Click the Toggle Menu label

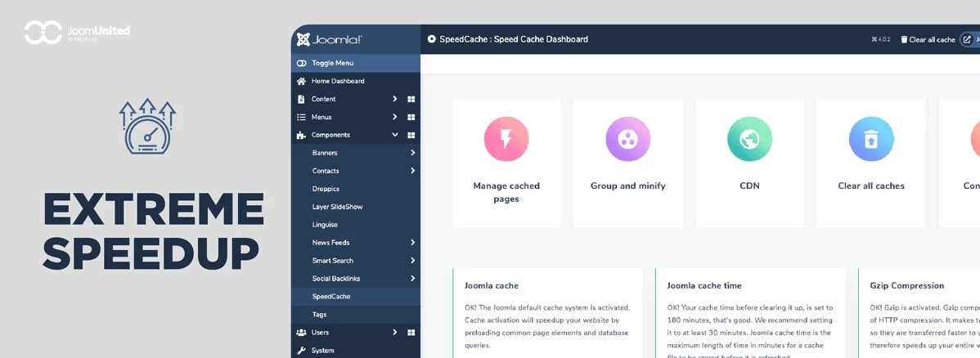332,63
